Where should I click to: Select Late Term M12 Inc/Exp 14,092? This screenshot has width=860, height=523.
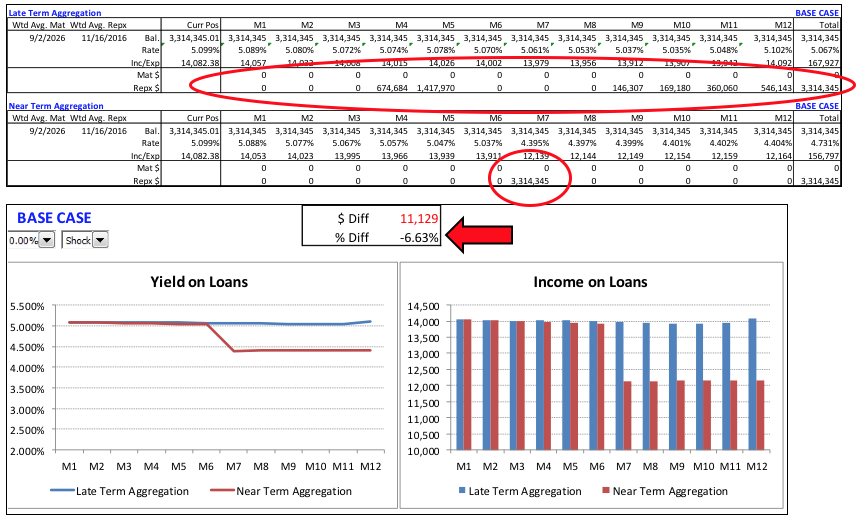click(779, 63)
